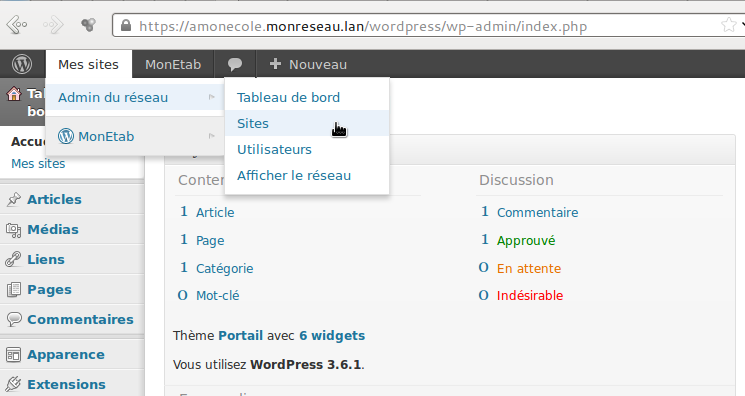Click the Extensions plug icon in sidebar

coord(14,384)
